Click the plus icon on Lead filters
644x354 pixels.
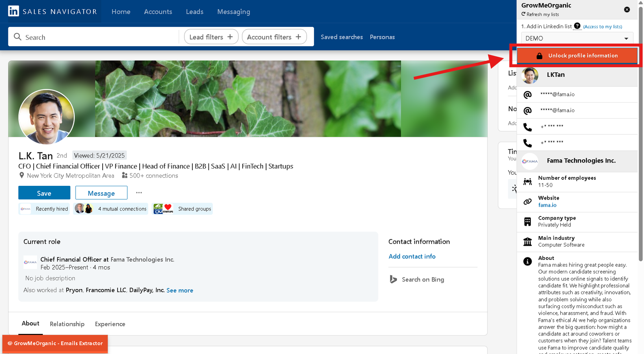230,37
